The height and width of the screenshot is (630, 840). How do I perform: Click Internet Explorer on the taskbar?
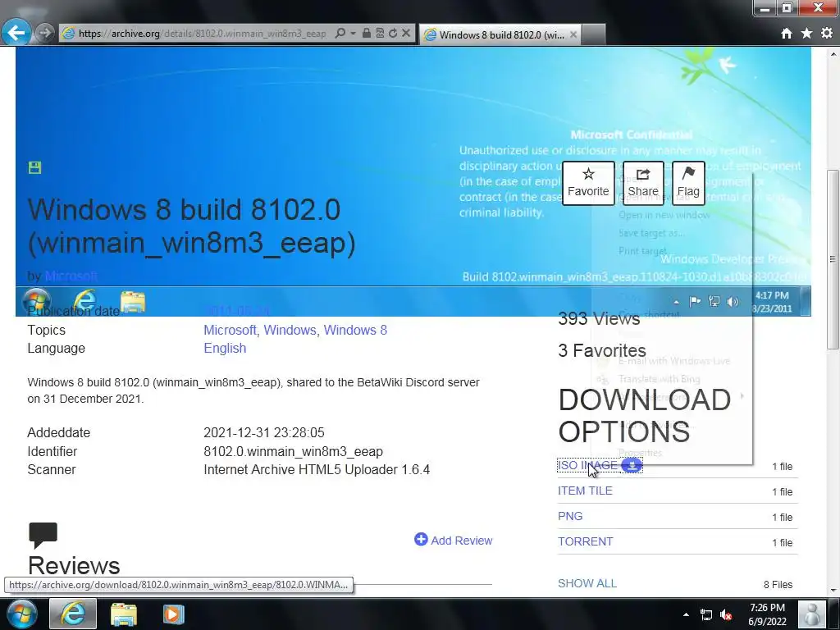73,614
